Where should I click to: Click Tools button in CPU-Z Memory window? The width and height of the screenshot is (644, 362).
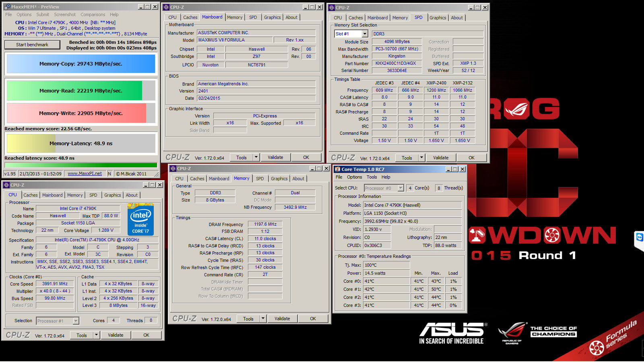point(248,319)
